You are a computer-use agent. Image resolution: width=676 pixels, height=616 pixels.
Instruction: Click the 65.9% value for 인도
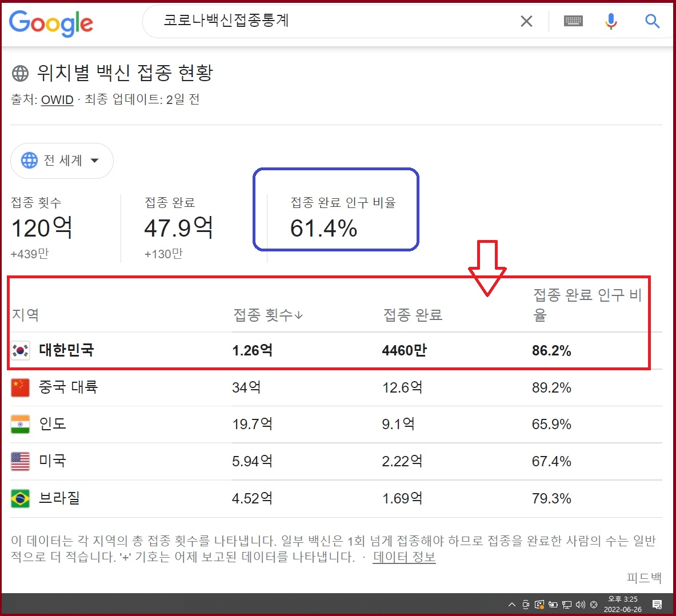click(x=551, y=424)
